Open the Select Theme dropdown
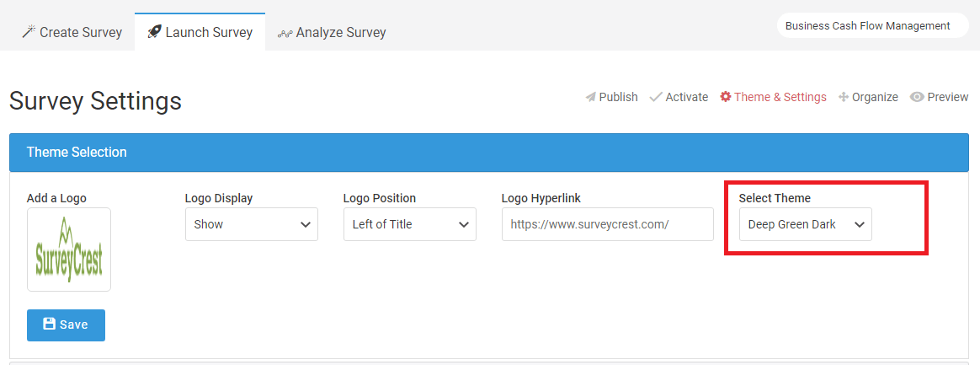The width and height of the screenshot is (980, 365). pos(805,224)
